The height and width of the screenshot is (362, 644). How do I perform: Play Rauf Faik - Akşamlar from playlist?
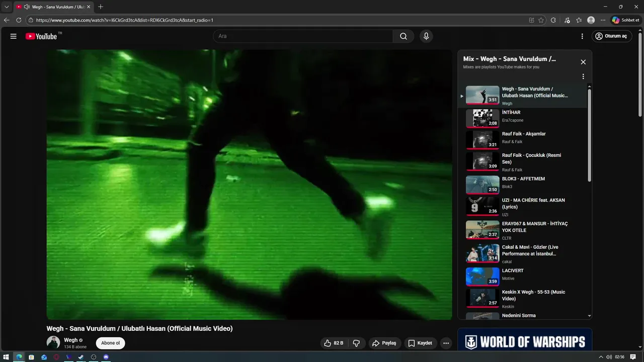click(523, 139)
